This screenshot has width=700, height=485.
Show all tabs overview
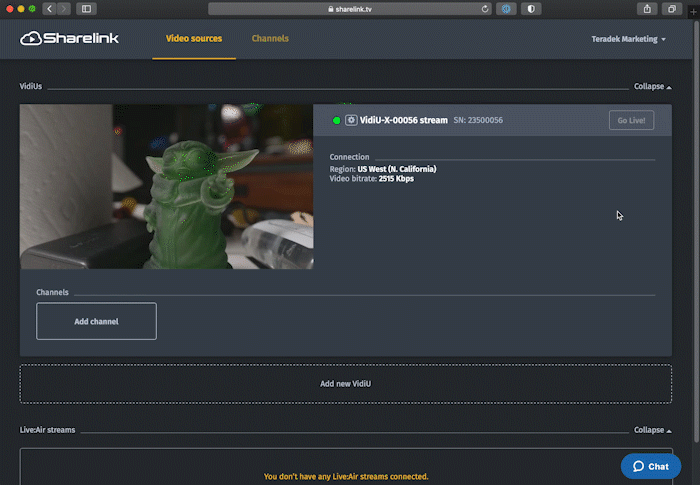click(x=672, y=9)
